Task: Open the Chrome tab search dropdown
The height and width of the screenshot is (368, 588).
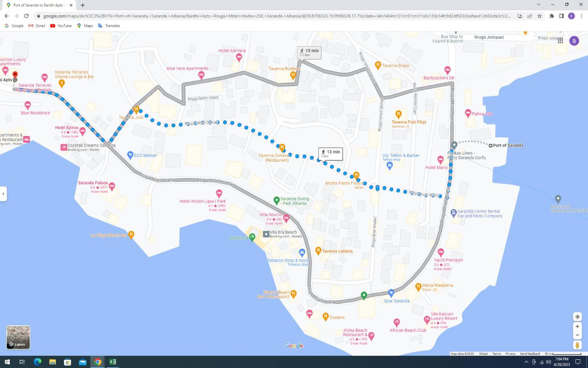Action: coord(538,5)
